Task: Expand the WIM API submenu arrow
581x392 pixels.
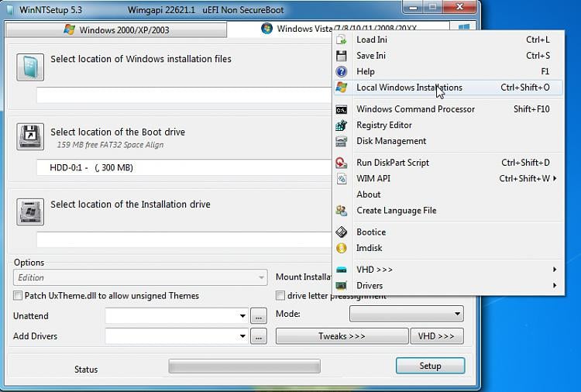Action: coord(555,178)
